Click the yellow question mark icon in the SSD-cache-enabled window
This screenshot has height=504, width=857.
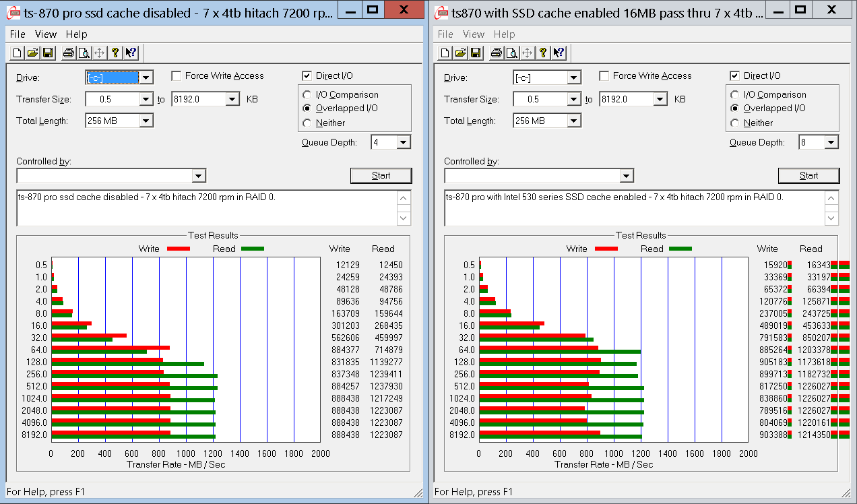(x=543, y=53)
